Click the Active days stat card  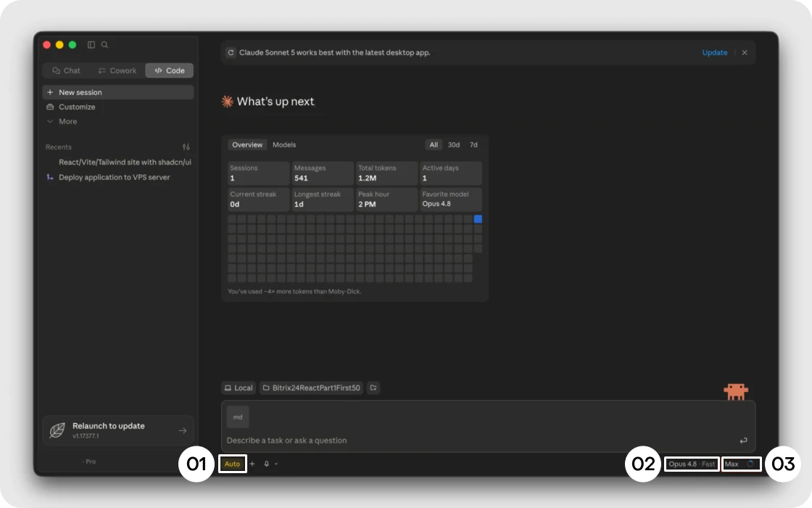[x=451, y=173]
